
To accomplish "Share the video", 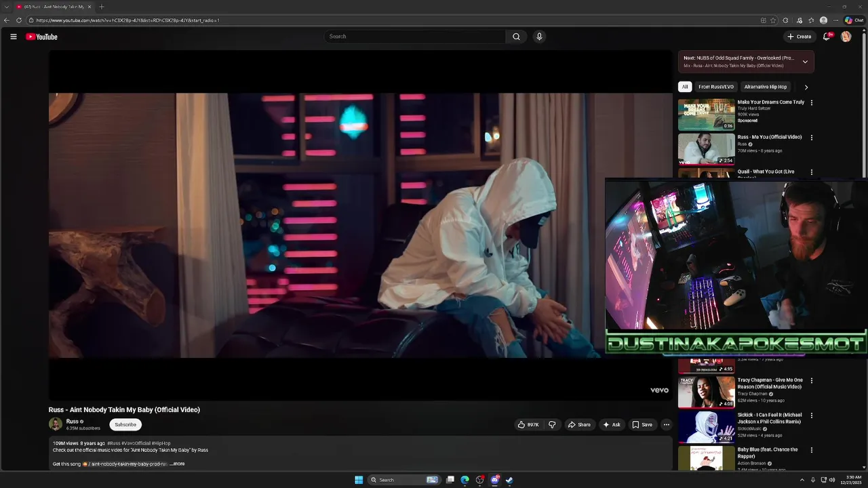I will pyautogui.click(x=579, y=425).
